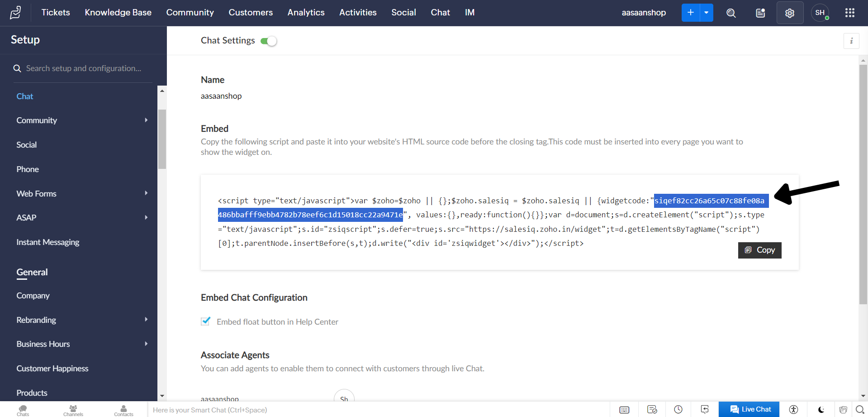Switch to night mode moon icon
This screenshot has width=868, height=417.
(x=821, y=410)
